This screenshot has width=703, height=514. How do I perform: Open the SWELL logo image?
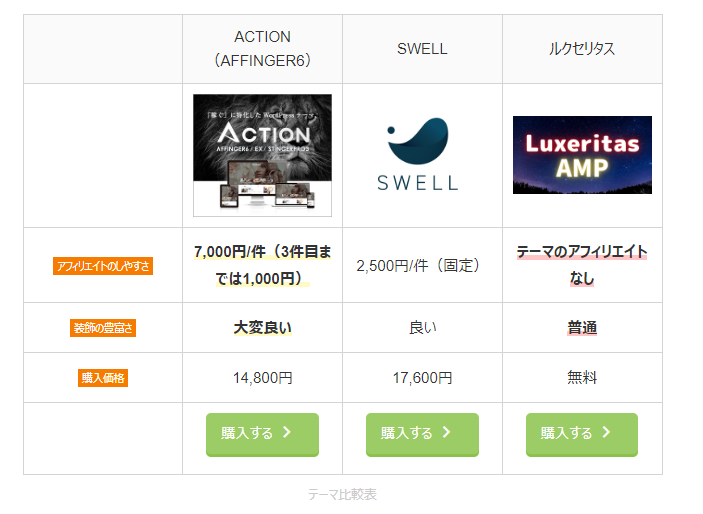(418, 154)
